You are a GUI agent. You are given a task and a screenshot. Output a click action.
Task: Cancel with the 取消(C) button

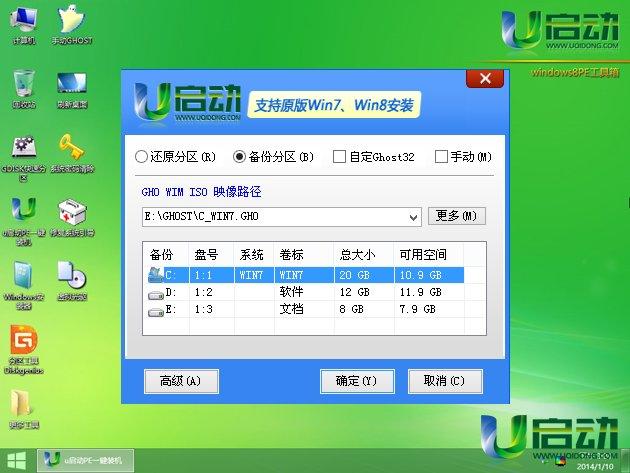pos(445,381)
